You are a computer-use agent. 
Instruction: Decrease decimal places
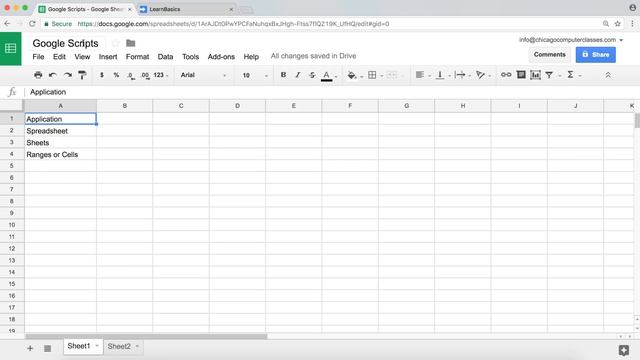(x=131, y=75)
